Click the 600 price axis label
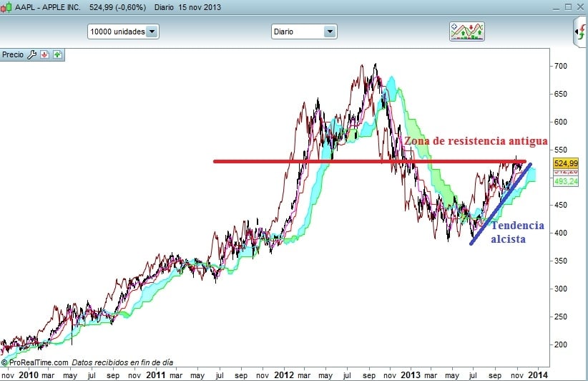 pyautogui.click(x=561, y=122)
